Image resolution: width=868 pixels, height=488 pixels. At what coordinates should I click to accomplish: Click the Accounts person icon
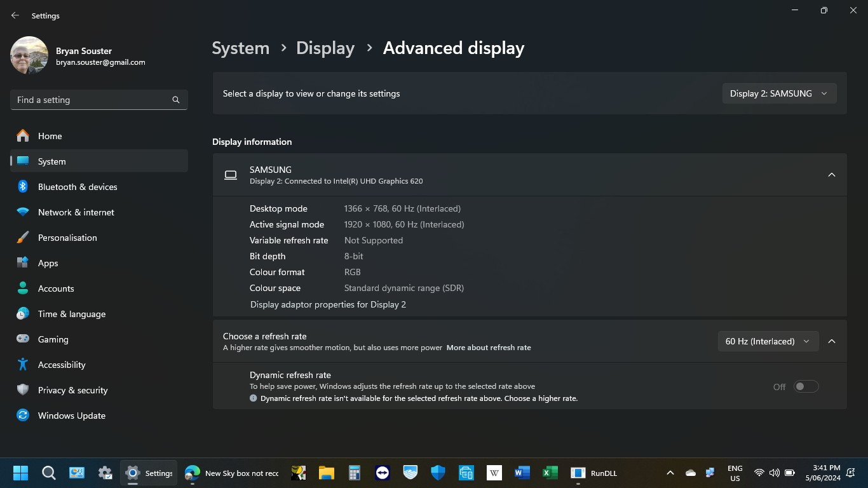click(x=23, y=288)
